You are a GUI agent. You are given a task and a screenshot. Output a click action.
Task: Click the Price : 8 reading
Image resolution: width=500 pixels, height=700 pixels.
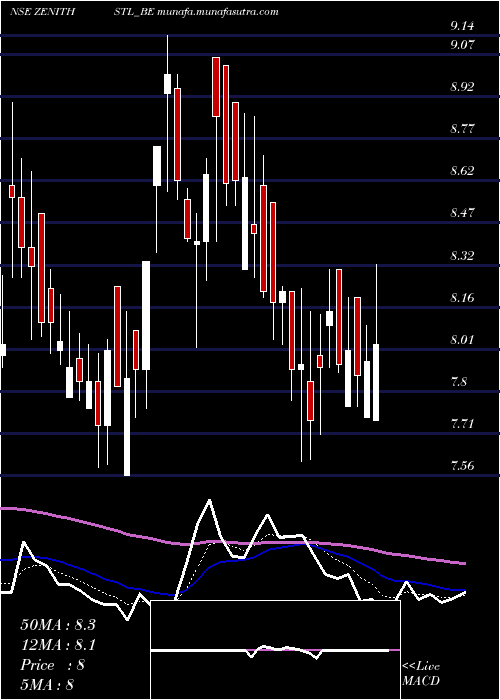[x=52, y=665]
